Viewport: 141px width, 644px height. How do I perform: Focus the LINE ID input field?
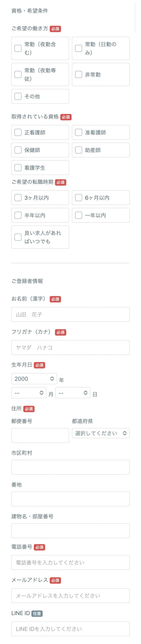[70, 629]
